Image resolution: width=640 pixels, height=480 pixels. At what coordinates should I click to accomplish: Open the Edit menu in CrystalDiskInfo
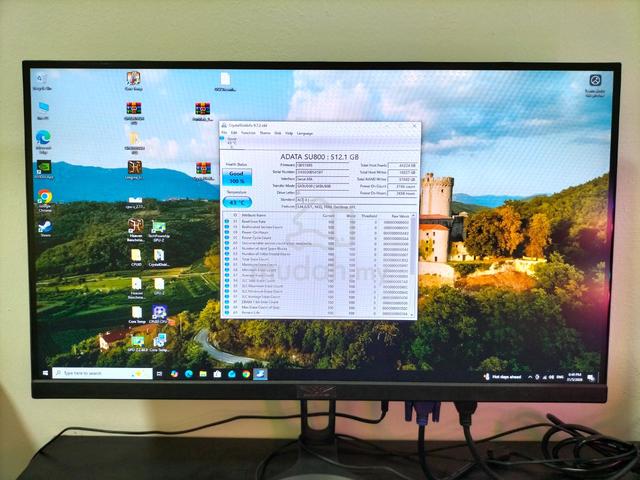click(x=234, y=133)
